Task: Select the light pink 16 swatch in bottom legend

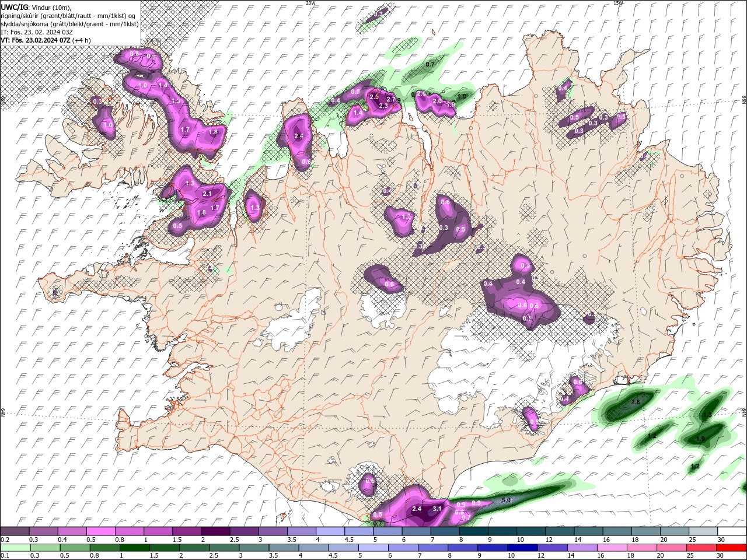Action: pos(612,548)
